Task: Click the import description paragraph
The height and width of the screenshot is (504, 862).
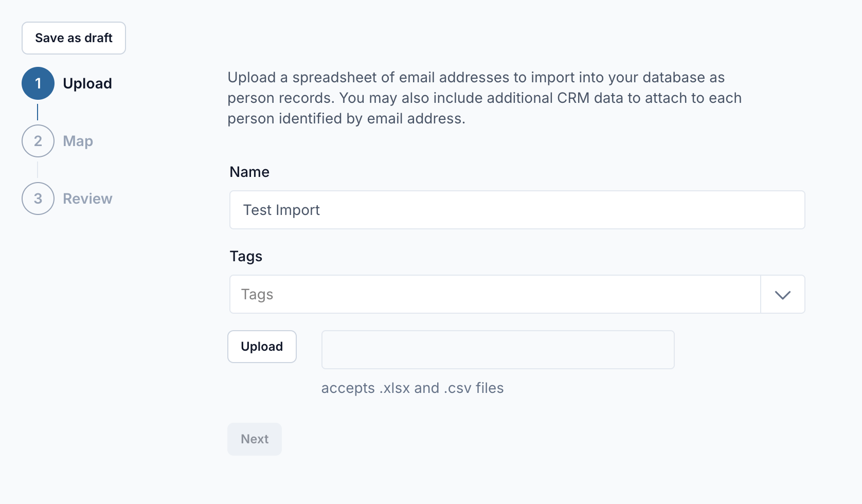Action: [483, 98]
